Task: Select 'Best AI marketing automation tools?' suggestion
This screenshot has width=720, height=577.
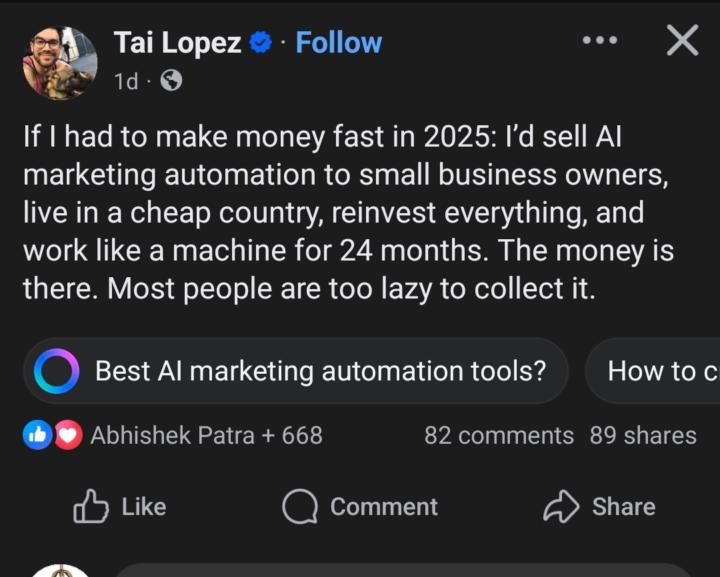Action: coord(320,371)
